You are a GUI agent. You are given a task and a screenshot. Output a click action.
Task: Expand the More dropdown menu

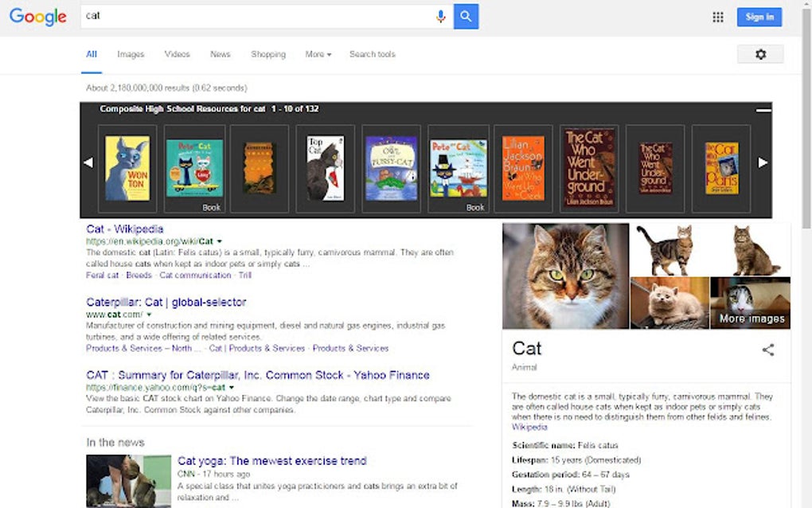point(318,54)
